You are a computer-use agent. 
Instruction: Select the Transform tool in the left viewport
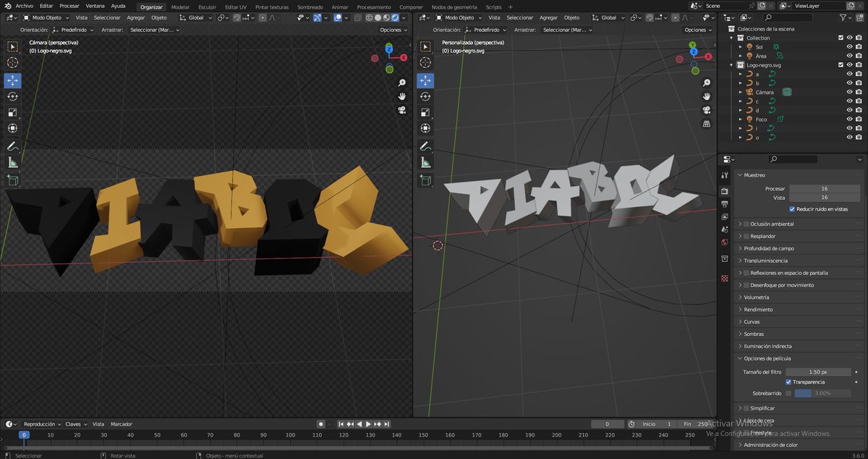tap(12, 128)
